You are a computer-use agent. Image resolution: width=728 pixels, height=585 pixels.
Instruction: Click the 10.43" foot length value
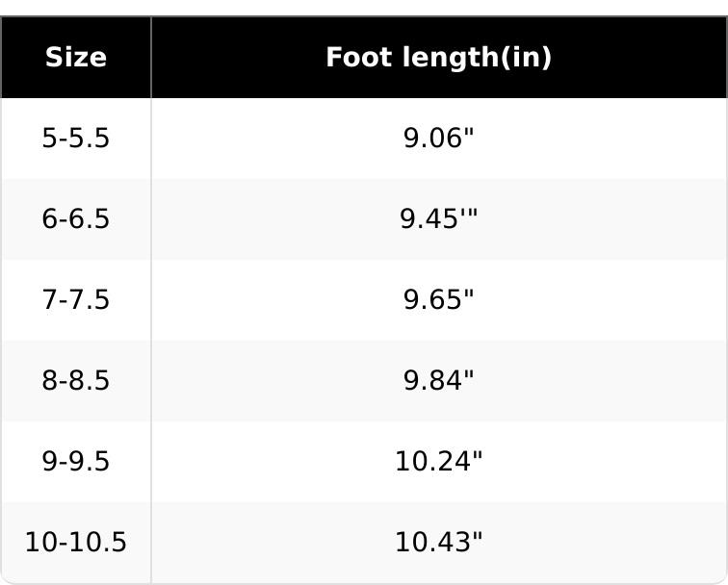tap(438, 543)
